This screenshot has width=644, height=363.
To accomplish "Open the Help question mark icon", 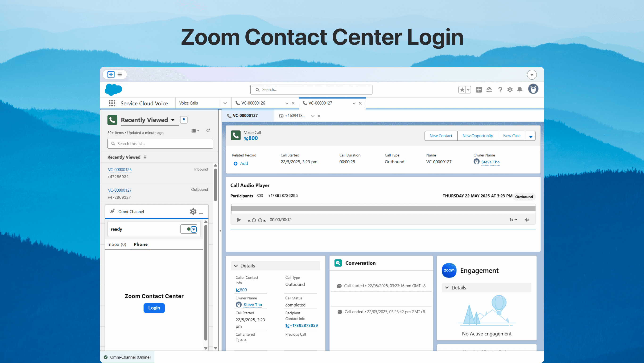I will (x=500, y=90).
